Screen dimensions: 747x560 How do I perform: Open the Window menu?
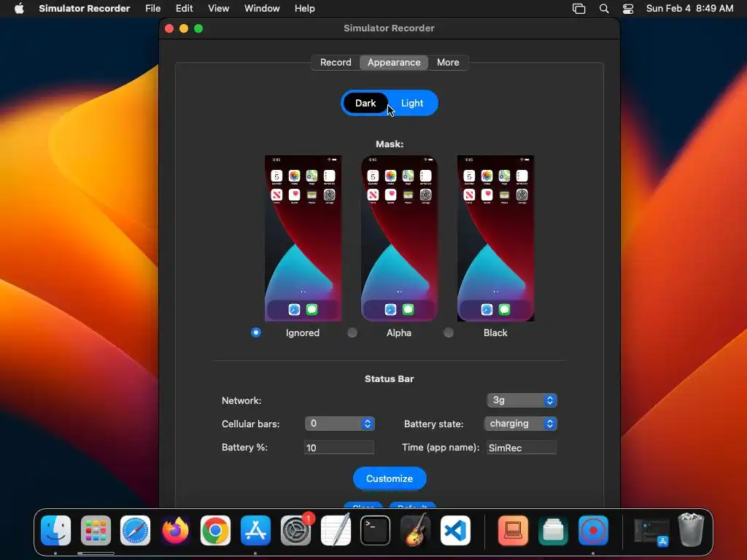click(262, 9)
